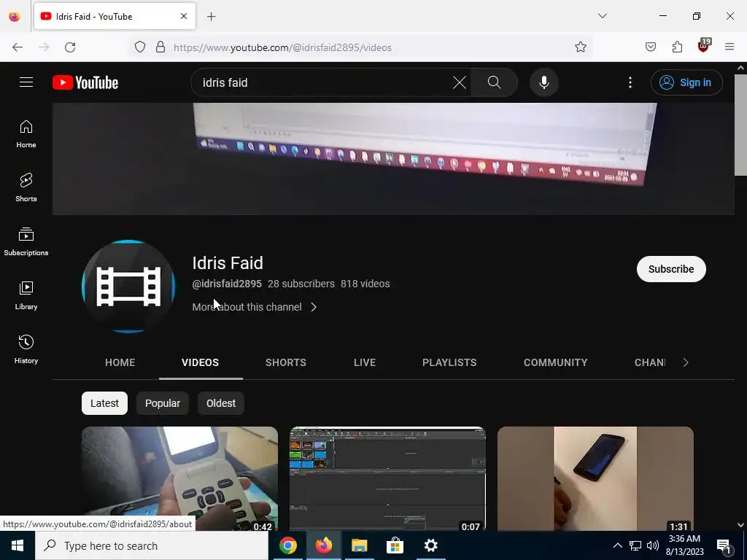
Task: Clear the search box with the X icon
Action: point(460,82)
